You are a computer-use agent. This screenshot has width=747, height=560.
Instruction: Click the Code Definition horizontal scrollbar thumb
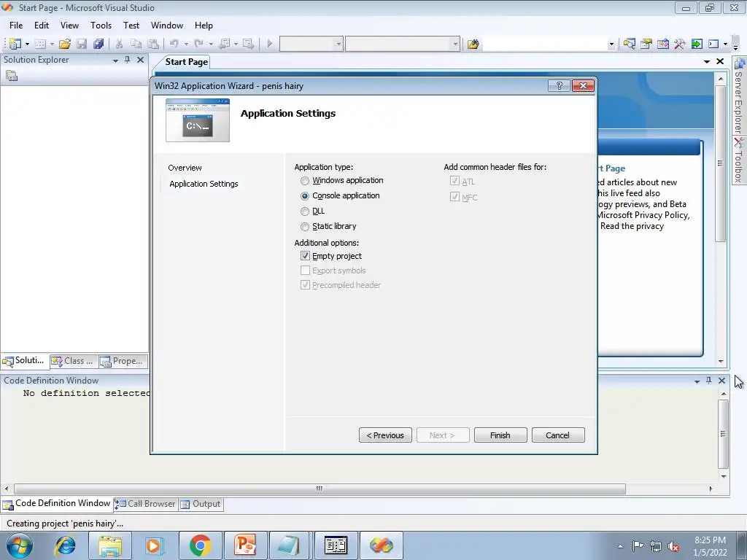[320, 489]
